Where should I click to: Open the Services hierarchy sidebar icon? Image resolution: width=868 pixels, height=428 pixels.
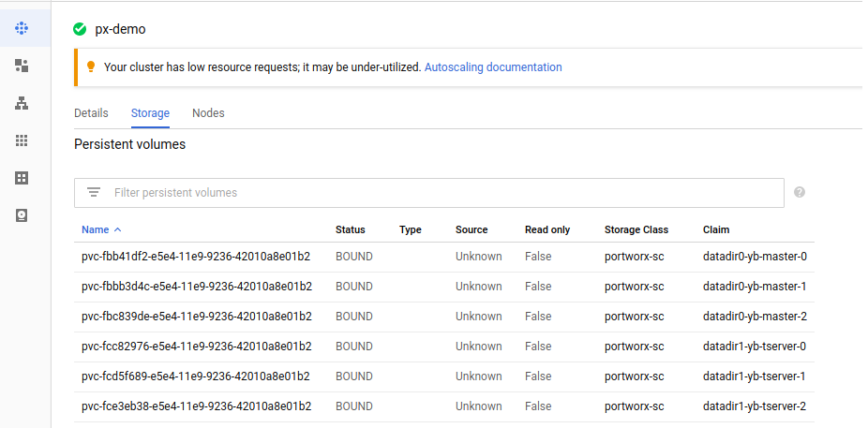coord(22,103)
